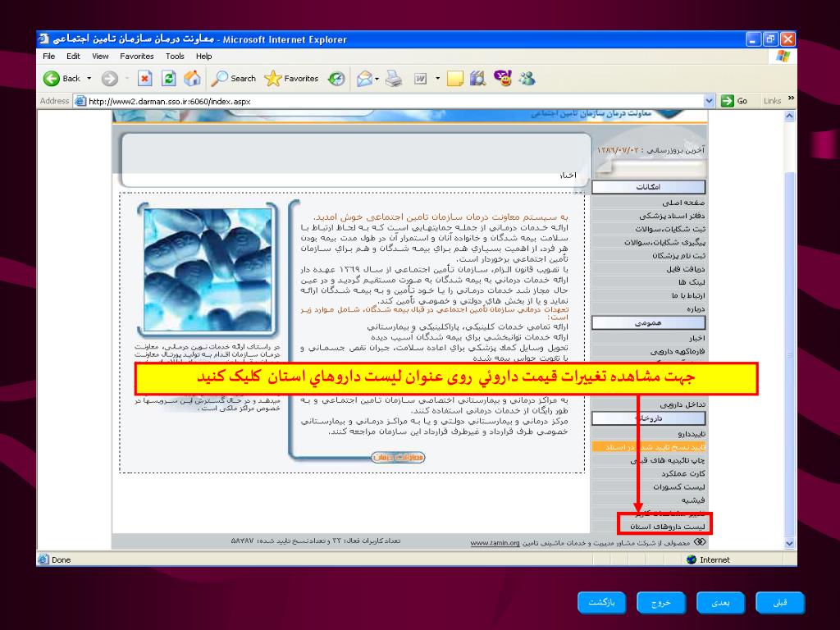Launch Yahoo Messenger icon in toolbar
The width and height of the screenshot is (840, 630).
503,78
